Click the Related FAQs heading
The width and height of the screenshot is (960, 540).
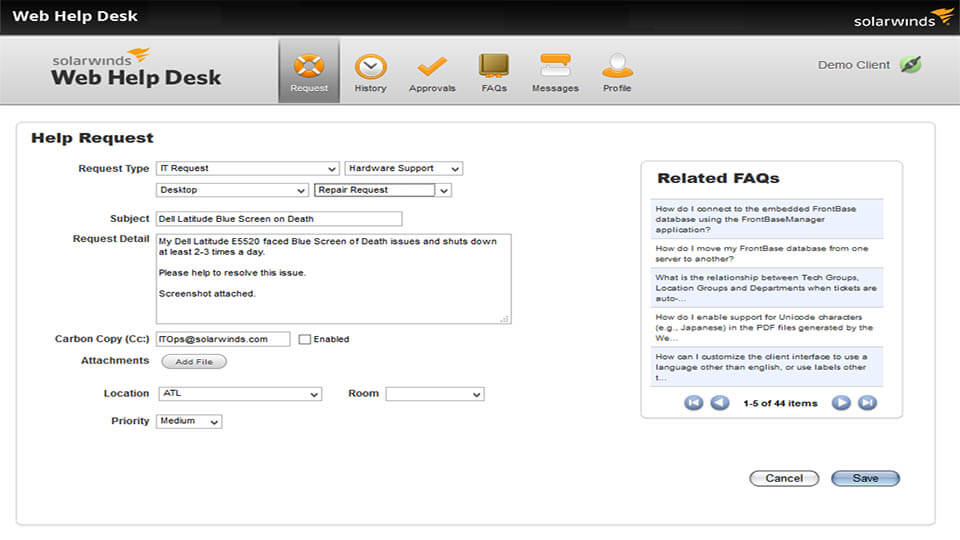718,178
